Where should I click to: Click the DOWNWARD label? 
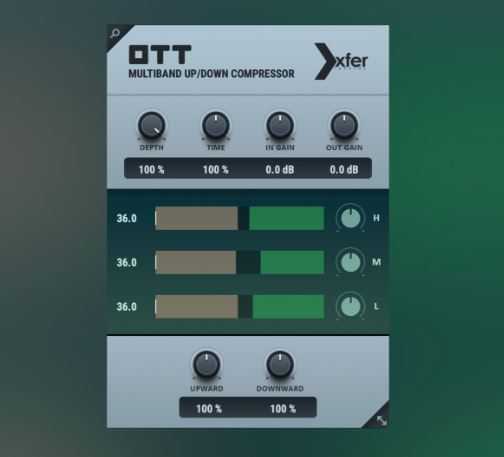[280, 388]
